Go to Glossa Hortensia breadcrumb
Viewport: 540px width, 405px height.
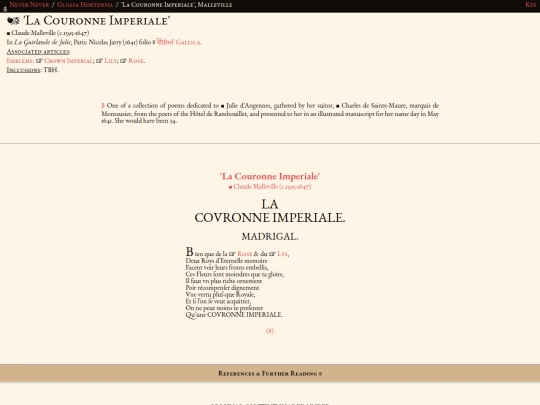(x=85, y=5)
